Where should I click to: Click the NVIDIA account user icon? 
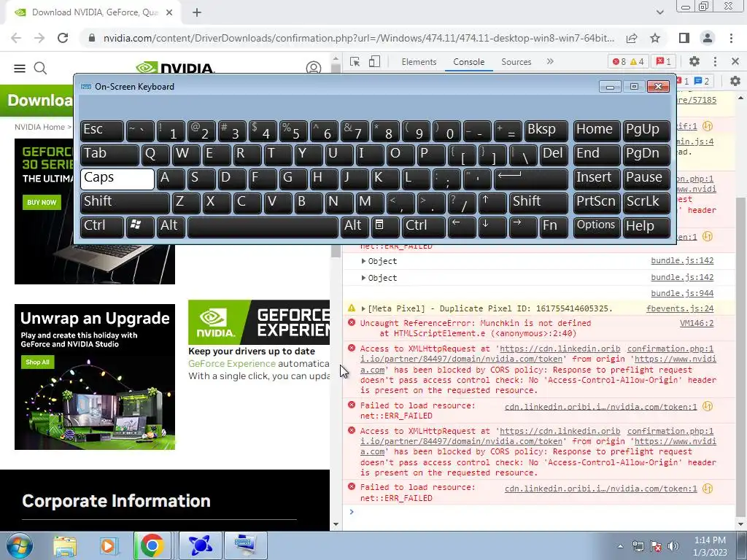(x=314, y=69)
